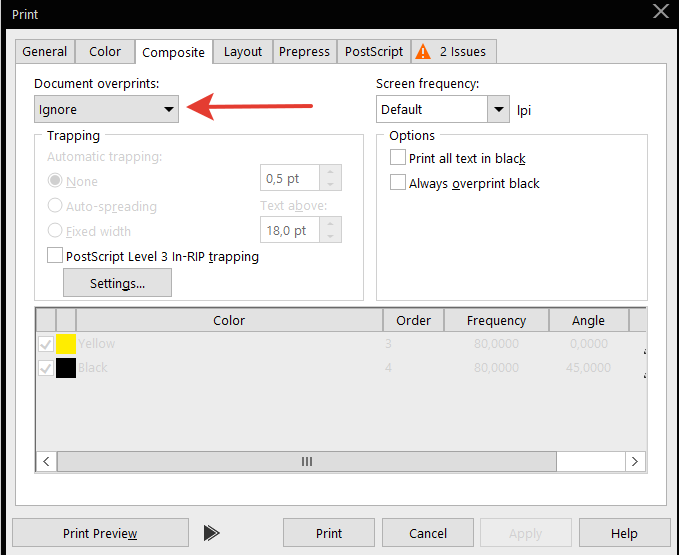Screen dimensions: 679x555
Task: Select the Black row label
Action: click(93, 368)
